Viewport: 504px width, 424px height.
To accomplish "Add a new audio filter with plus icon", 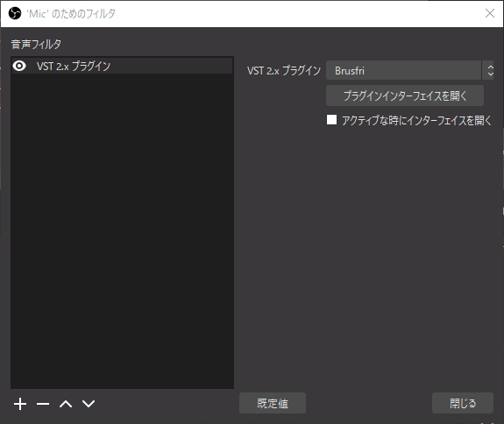I will click(x=20, y=404).
